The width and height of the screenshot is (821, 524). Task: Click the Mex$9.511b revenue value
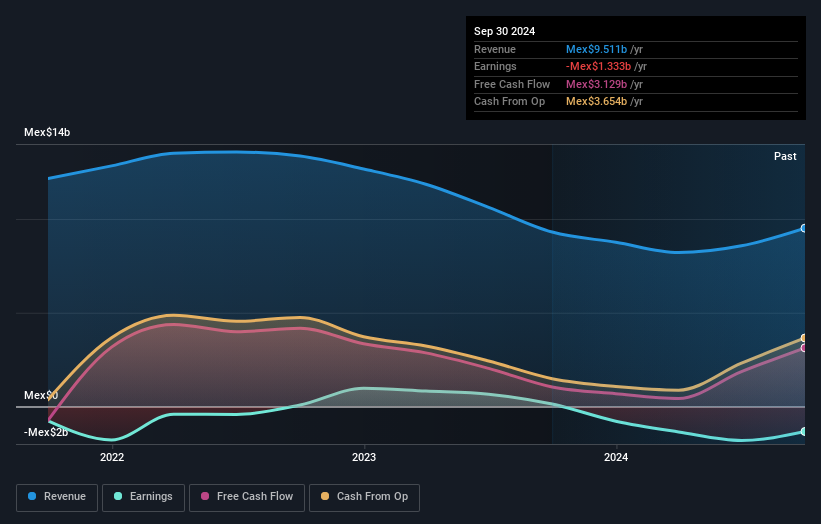(596, 49)
